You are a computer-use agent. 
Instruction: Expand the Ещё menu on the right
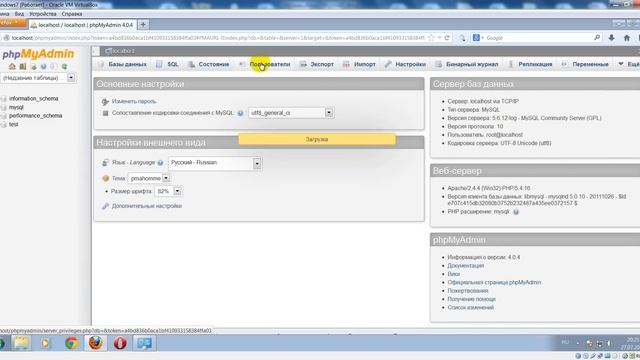point(629,64)
